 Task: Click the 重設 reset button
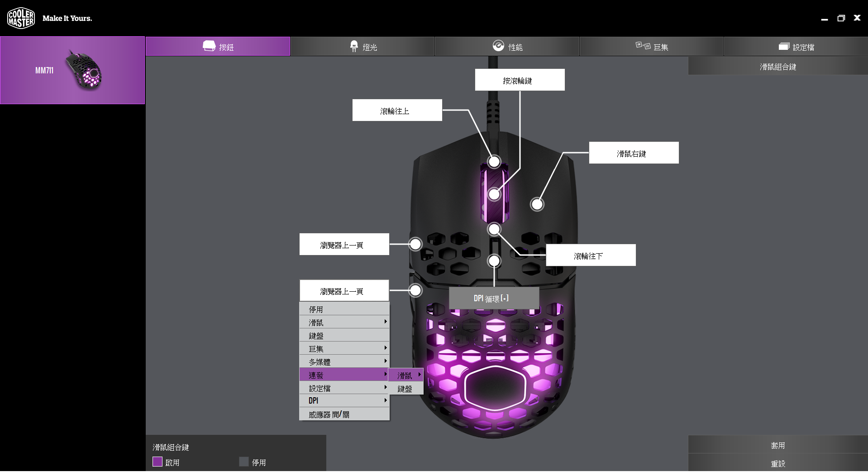[x=778, y=463]
